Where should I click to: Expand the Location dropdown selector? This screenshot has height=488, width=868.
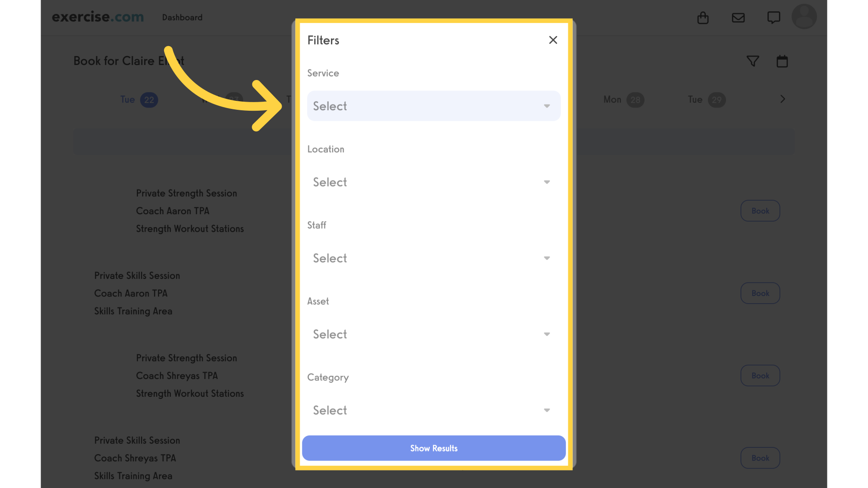(x=434, y=182)
